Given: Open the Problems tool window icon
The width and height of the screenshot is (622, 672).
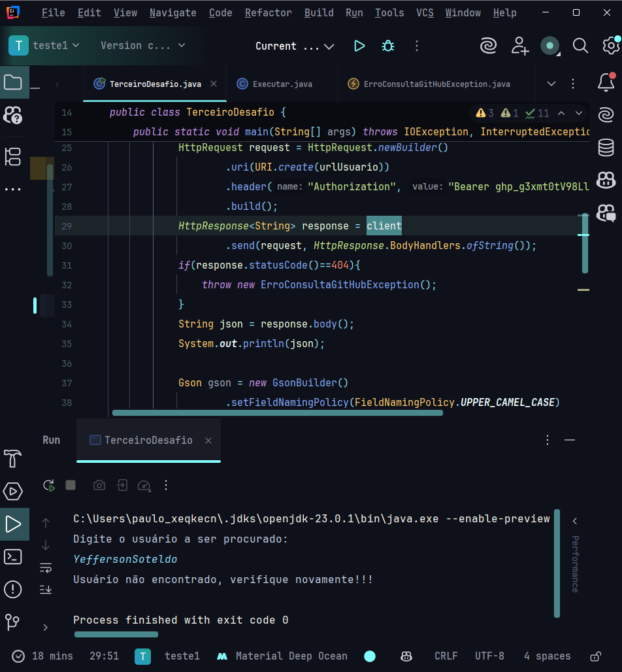Looking at the screenshot, I should [13, 589].
